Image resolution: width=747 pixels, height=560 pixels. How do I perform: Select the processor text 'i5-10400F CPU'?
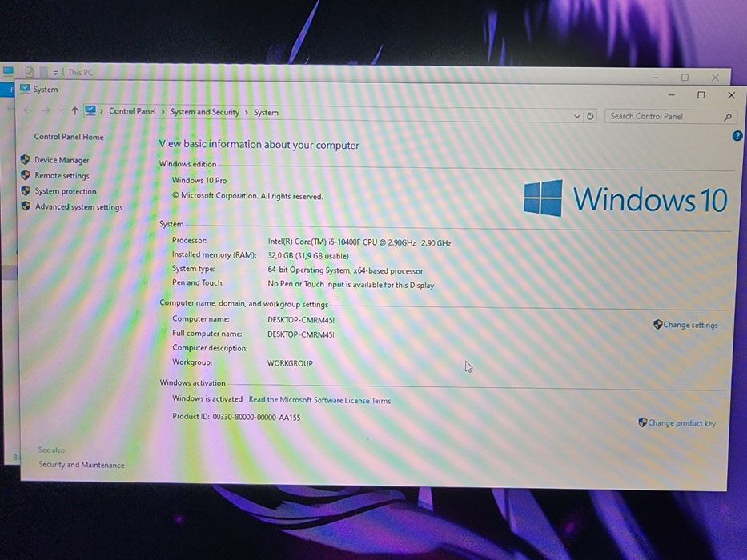(x=352, y=242)
